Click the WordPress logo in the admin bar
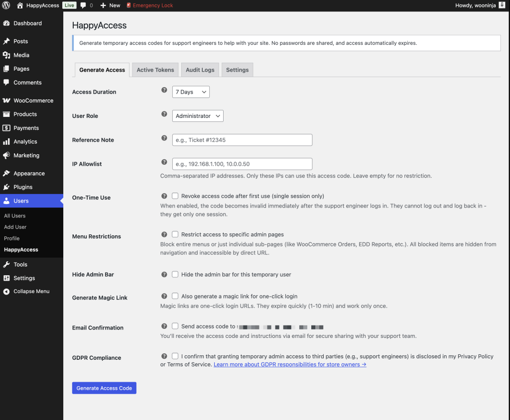This screenshot has height=420, width=510. tap(6, 5)
